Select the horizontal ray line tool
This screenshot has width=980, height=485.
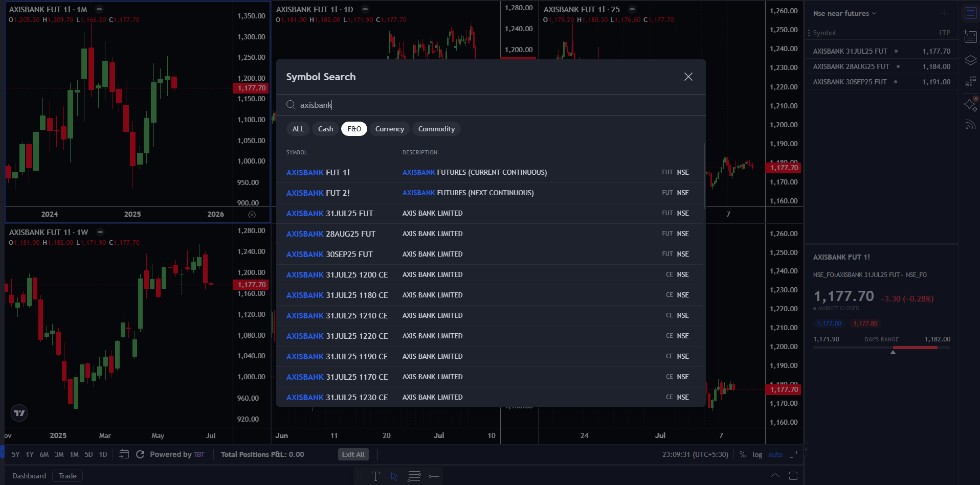pyautogui.click(x=434, y=476)
